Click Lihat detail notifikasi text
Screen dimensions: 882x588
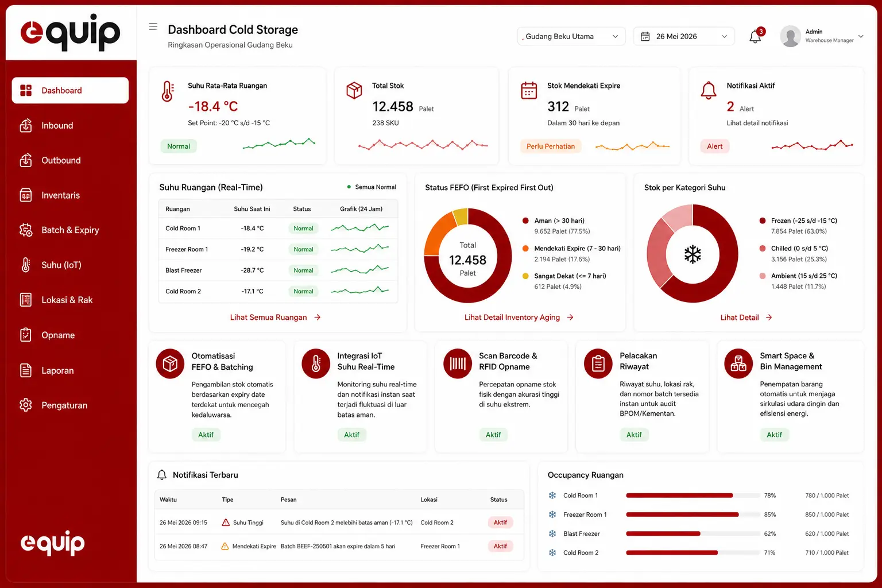point(757,123)
